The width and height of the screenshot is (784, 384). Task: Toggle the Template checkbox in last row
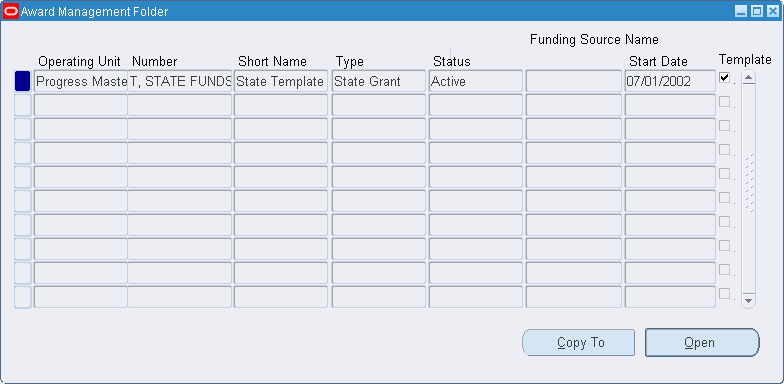(724, 294)
